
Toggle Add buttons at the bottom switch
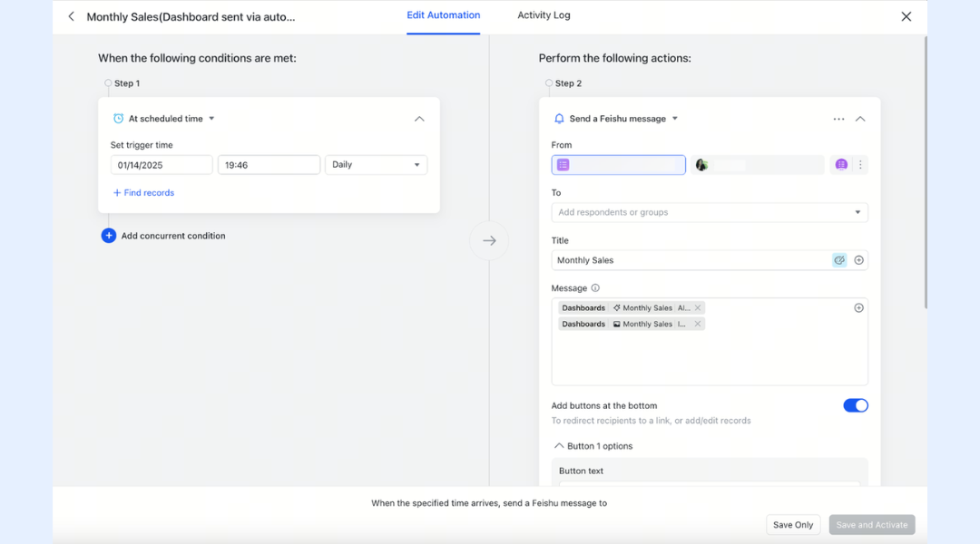tap(855, 405)
